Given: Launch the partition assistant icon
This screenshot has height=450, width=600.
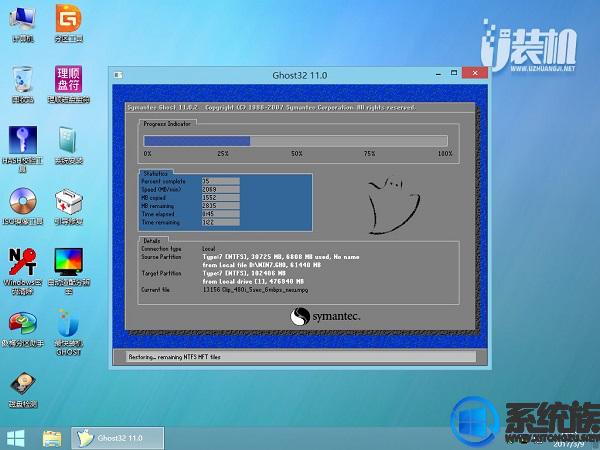Looking at the screenshot, I should click(22, 324).
